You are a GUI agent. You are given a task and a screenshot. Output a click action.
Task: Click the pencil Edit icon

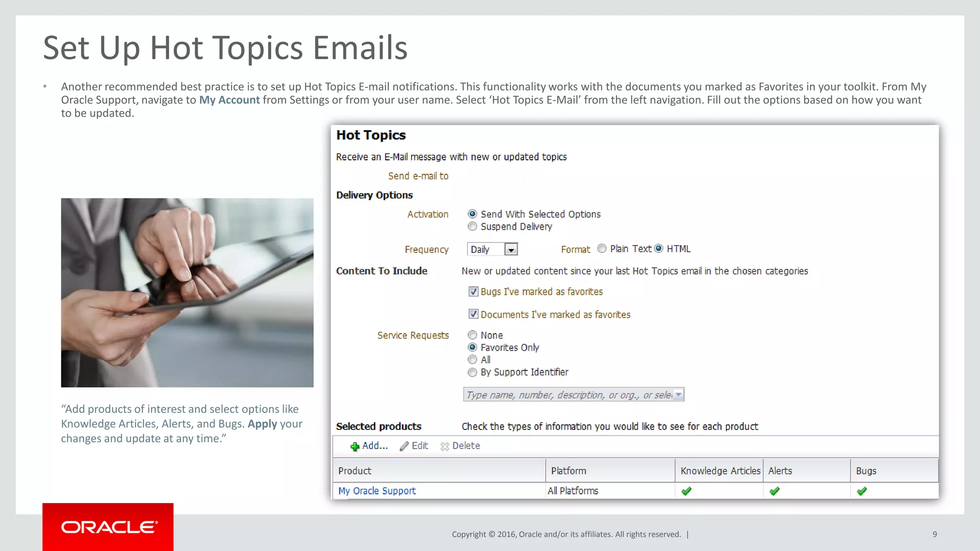pos(404,446)
